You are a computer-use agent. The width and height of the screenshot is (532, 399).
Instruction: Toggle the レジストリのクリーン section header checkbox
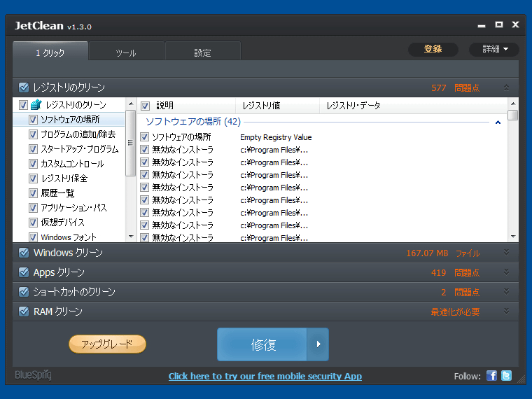[x=24, y=87]
